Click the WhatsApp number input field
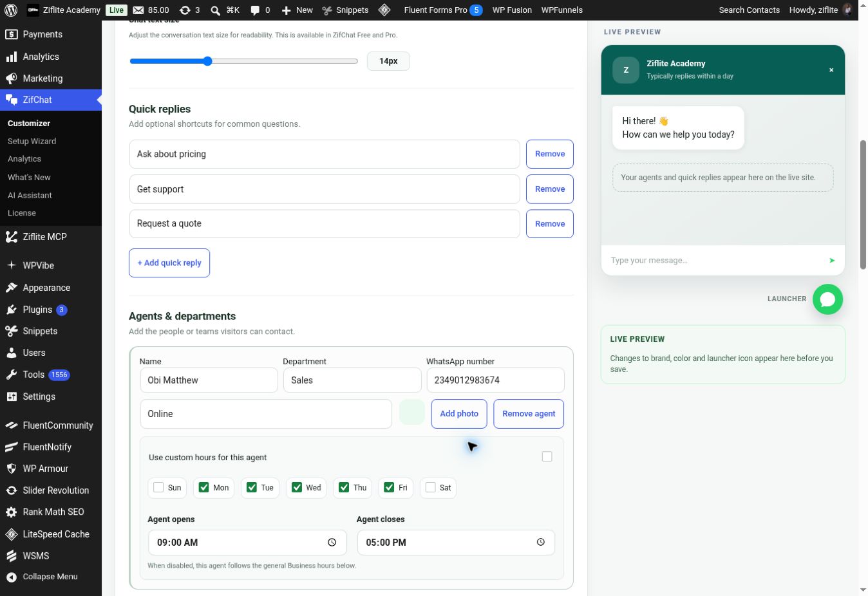 [x=496, y=380]
